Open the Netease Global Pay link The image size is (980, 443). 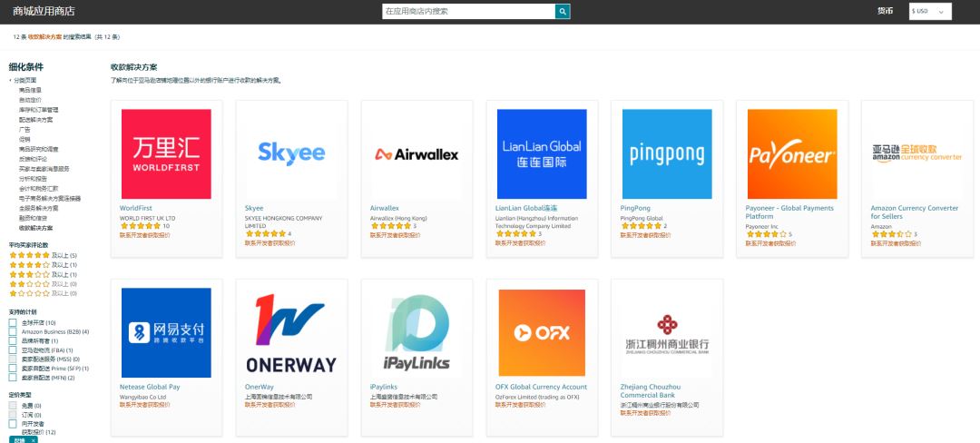click(150, 387)
